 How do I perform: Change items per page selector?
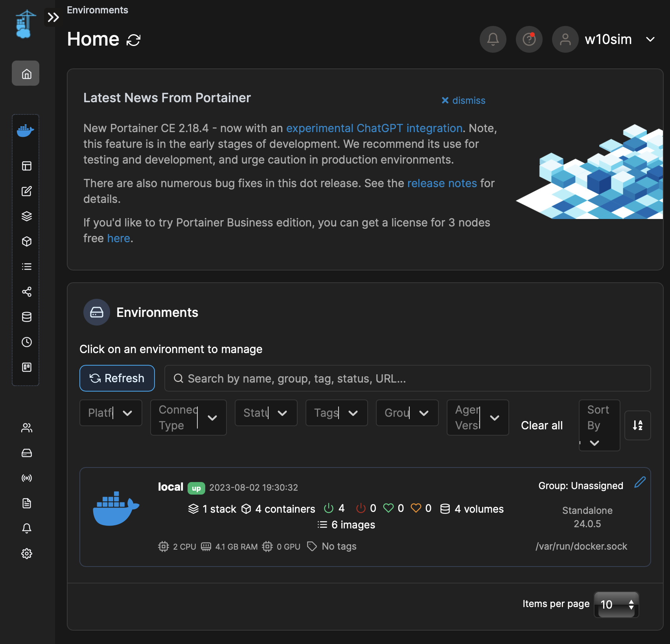point(616,604)
